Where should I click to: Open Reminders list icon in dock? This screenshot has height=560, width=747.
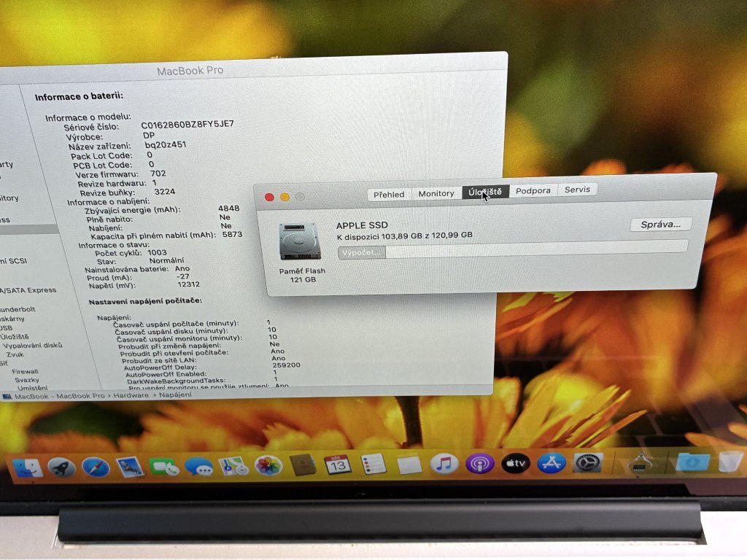tap(373, 464)
